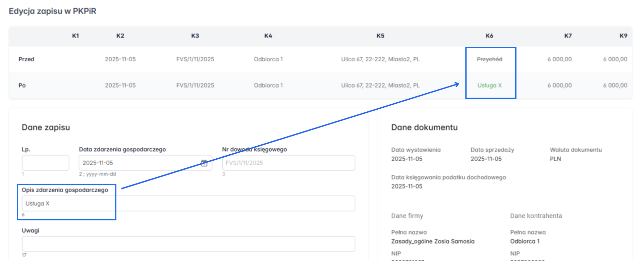Click the 'Po' row label

click(22, 85)
